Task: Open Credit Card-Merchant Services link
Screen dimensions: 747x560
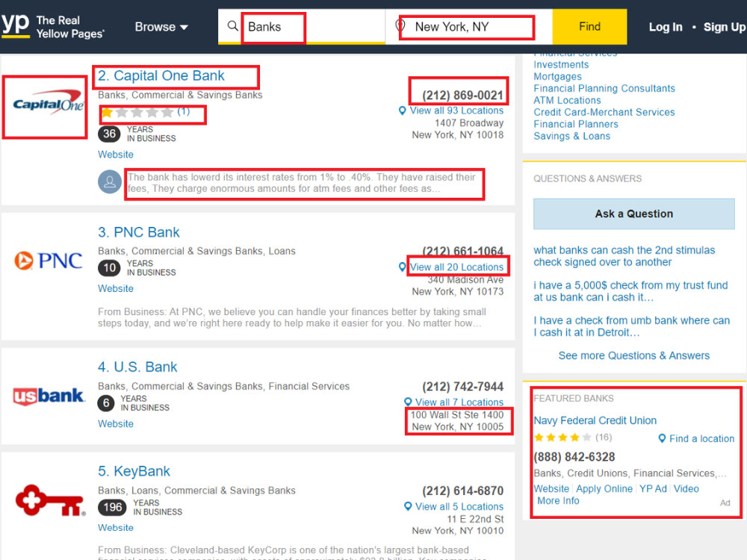Action: 604,112
